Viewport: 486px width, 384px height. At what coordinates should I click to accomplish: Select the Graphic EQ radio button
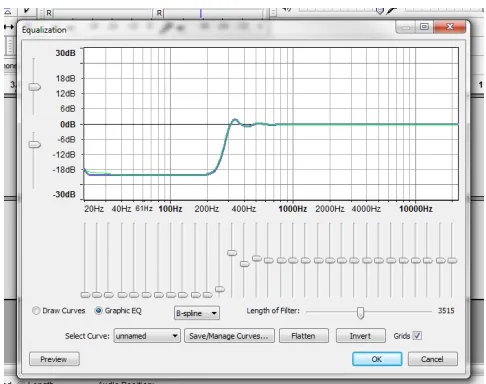[98, 311]
